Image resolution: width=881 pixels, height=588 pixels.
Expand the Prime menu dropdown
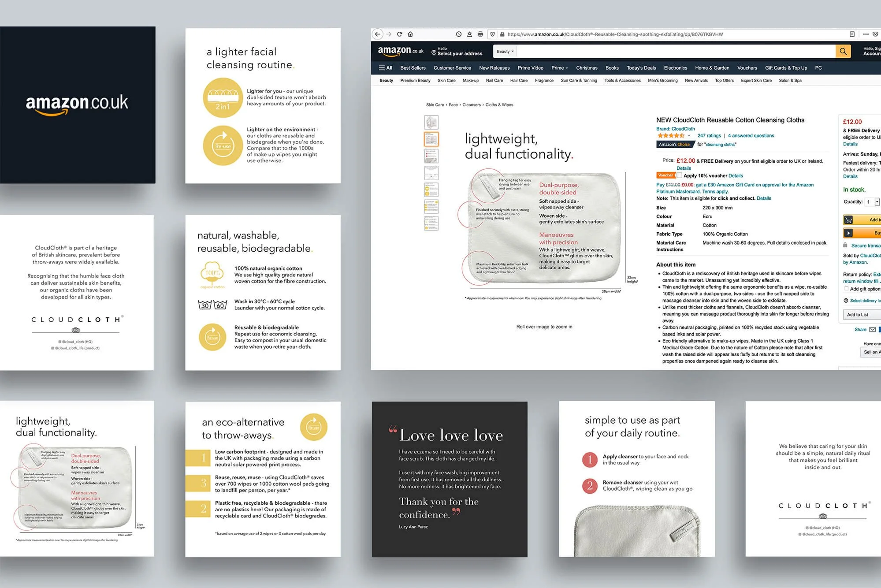click(x=559, y=68)
